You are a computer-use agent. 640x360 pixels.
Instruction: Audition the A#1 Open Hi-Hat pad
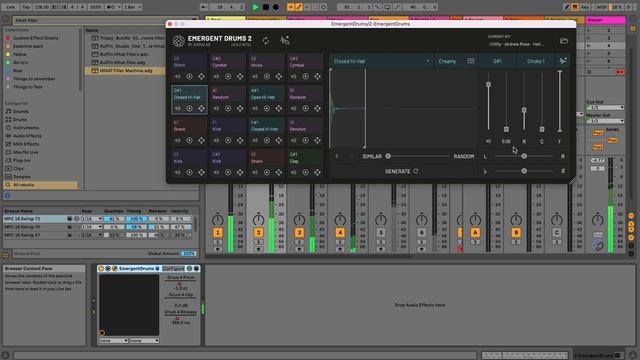255,109
